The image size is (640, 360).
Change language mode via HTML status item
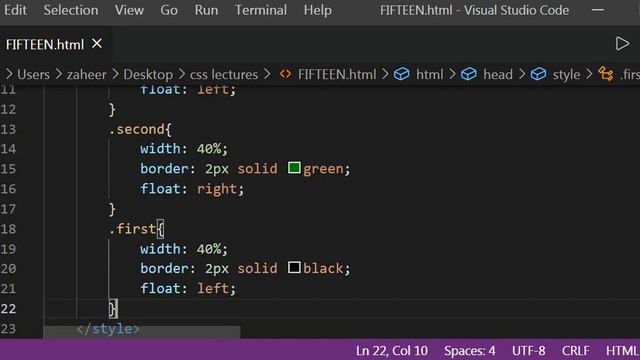(622, 351)
